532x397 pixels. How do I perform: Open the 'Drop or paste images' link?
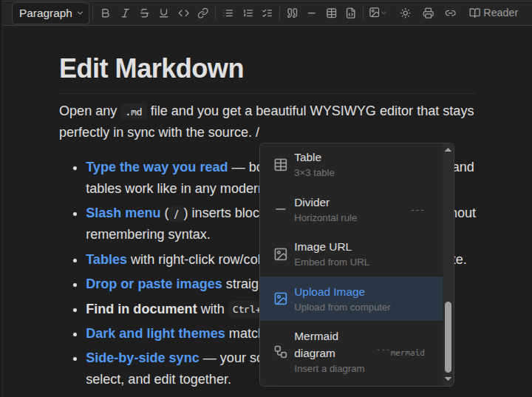coord(154,284)
